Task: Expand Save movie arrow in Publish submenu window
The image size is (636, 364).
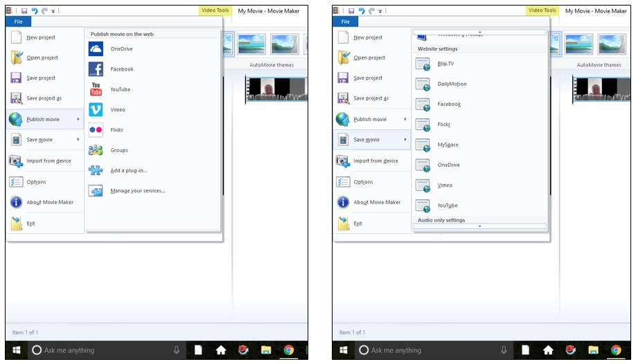Action: tap(78, 139)
